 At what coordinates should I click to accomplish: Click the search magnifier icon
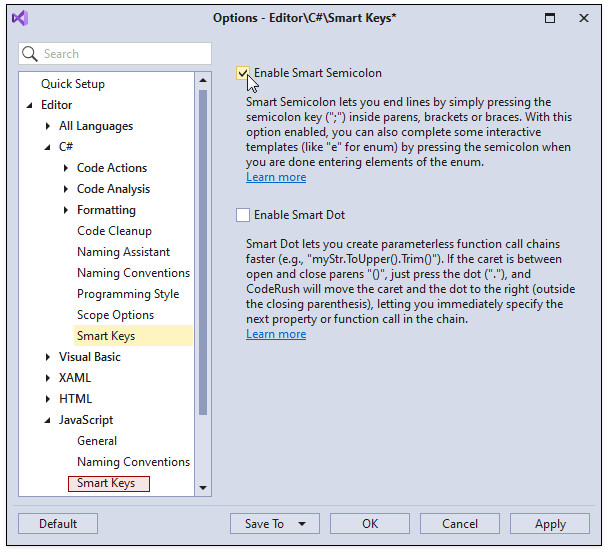tap(29, 54)
